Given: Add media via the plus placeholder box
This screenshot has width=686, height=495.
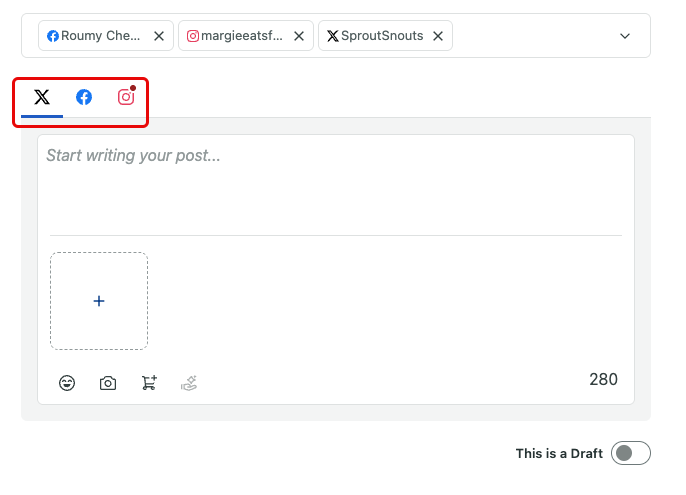Looking at the screenshot, I should tap(99, 301).
